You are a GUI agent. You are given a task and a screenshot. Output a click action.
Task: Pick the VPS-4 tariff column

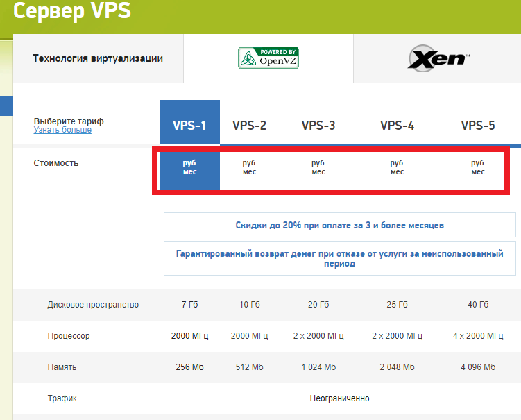click(x=397, y=126)
